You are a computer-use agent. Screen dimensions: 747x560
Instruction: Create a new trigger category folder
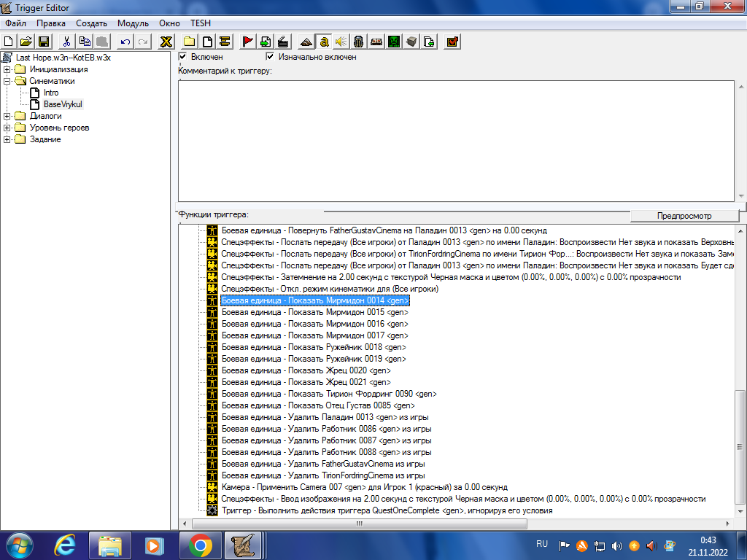(x=189, y=42)
